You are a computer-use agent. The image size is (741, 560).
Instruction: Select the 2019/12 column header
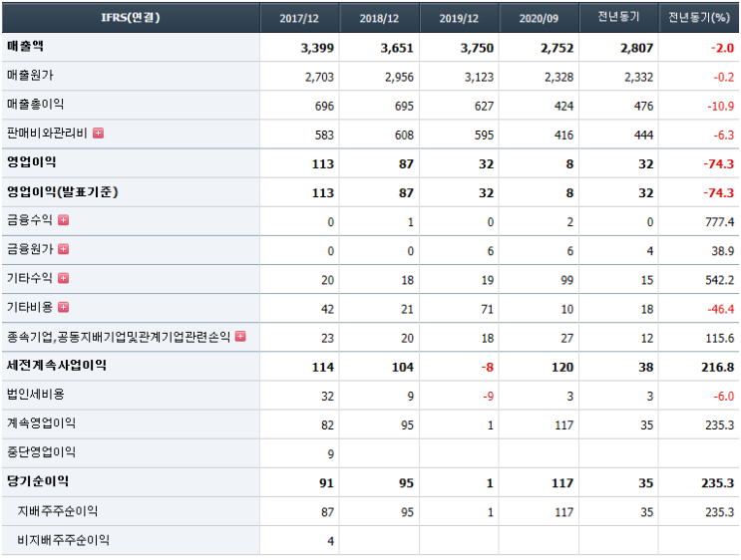point(459,18)
